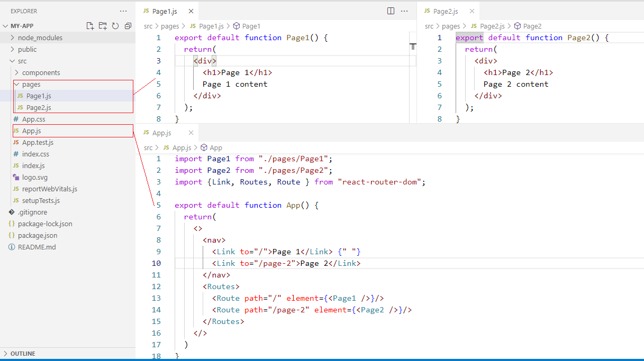This screenshot has height=361, width=644.
Task: Open package.json in the Explorer
Action: [x=37, y=235]
